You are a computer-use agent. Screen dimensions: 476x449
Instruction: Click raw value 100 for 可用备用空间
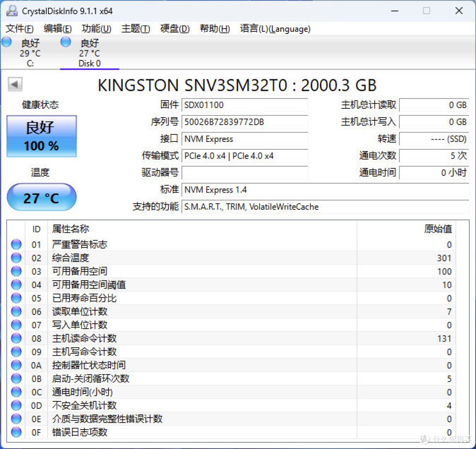[444, 271]
